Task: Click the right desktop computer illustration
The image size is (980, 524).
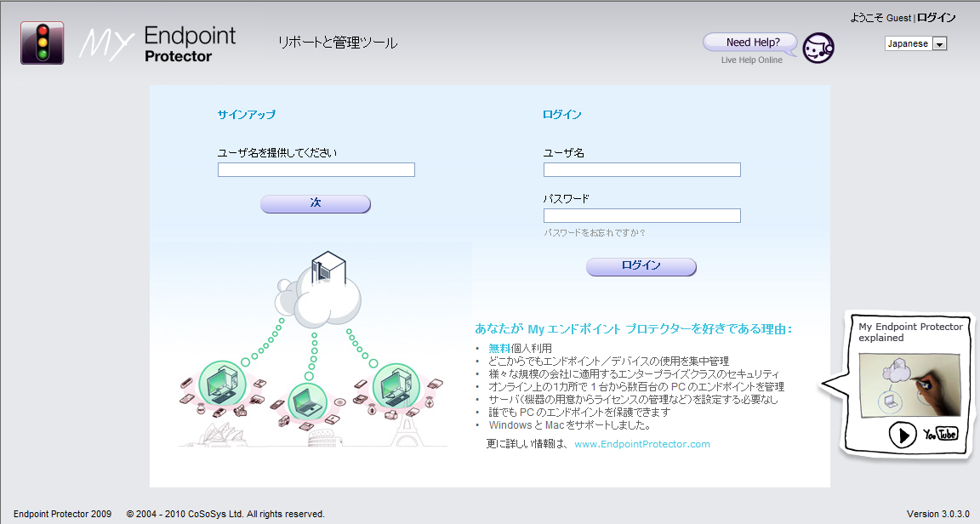Action: pos(396,386)
